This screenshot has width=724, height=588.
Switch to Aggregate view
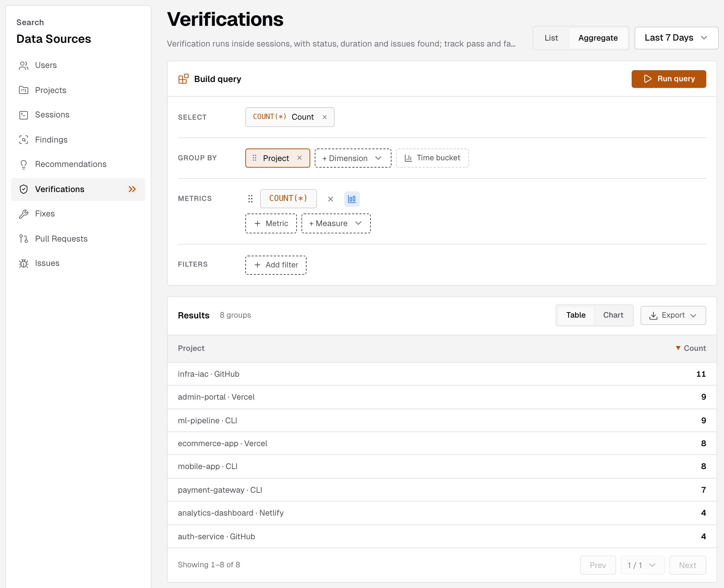598,38
